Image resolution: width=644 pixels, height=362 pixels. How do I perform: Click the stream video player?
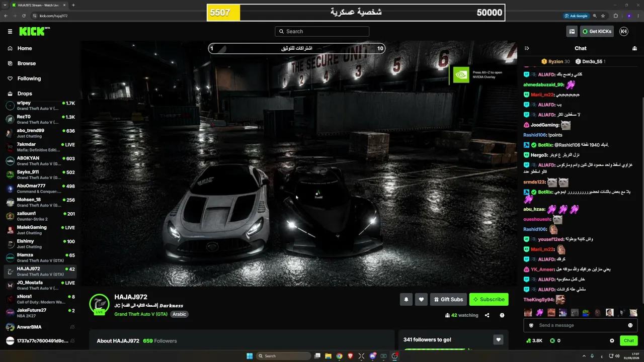(x=299, y=163)
